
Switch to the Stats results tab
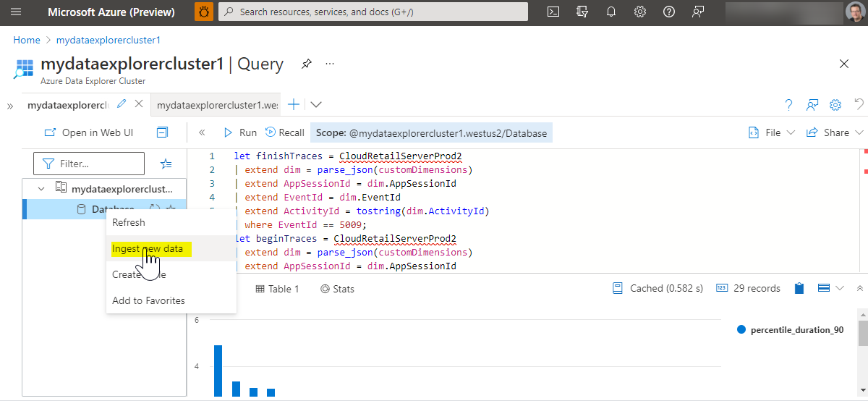tap(337, 289)
